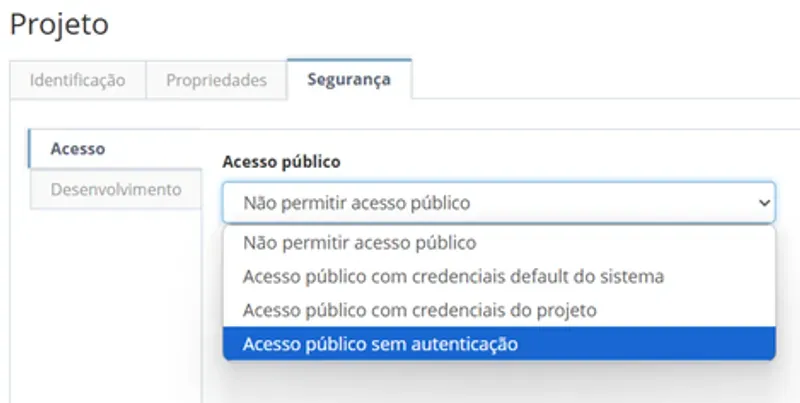Screen dimensions: 800x403
Task: Select "Acesso público com credenciais default do sistema"
Action: (498, 276)
